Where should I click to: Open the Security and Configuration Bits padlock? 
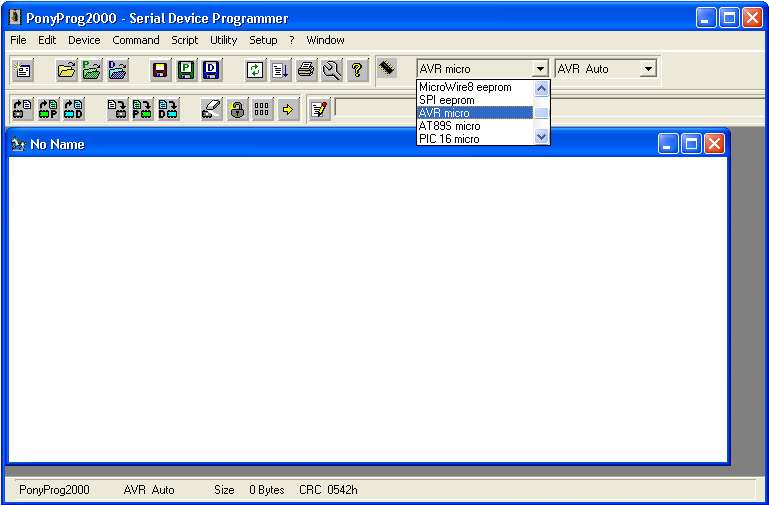click(237, 109)
